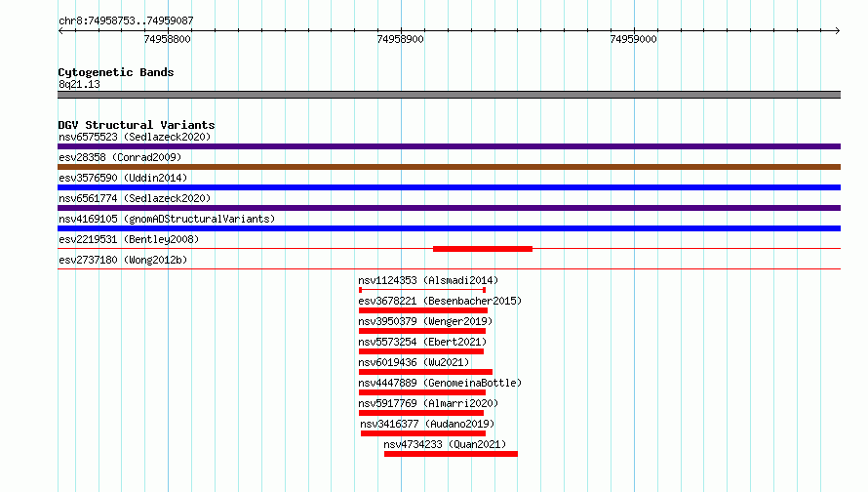Open variant nsv6019436 (Wu2021) label
Viewport: 868px width, 492px height.
pyautogui.click(x=414, y=362)
